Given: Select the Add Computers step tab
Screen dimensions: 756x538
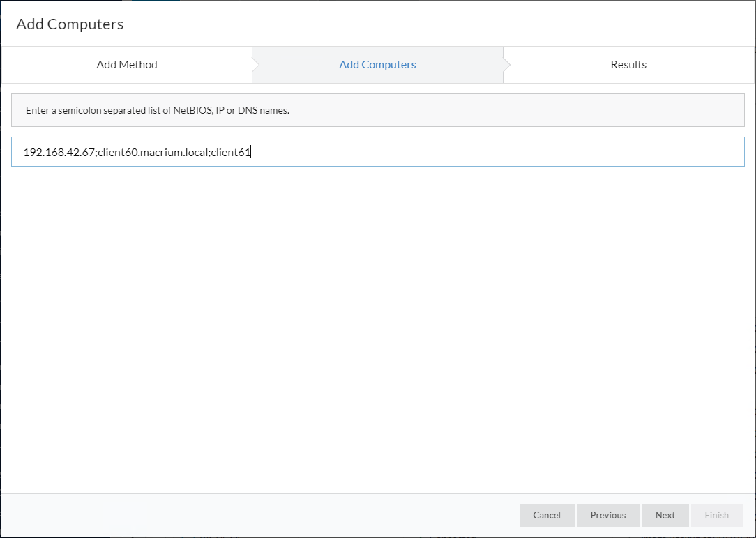Looking at the screenshot, I should (x=377, y=65).
